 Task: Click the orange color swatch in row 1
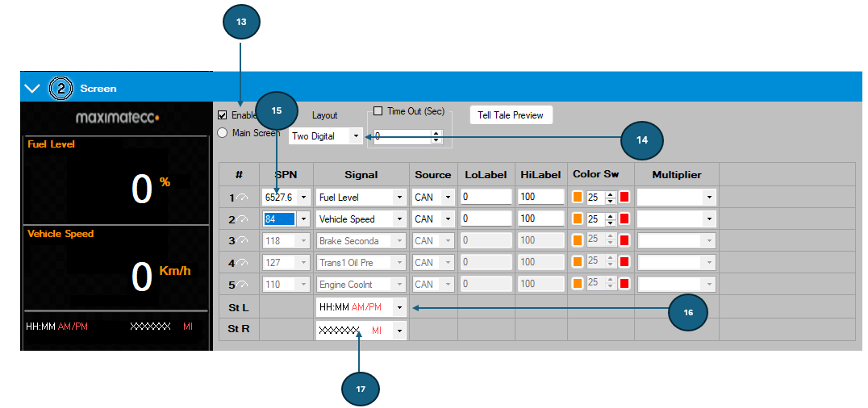tap(578, 197)
